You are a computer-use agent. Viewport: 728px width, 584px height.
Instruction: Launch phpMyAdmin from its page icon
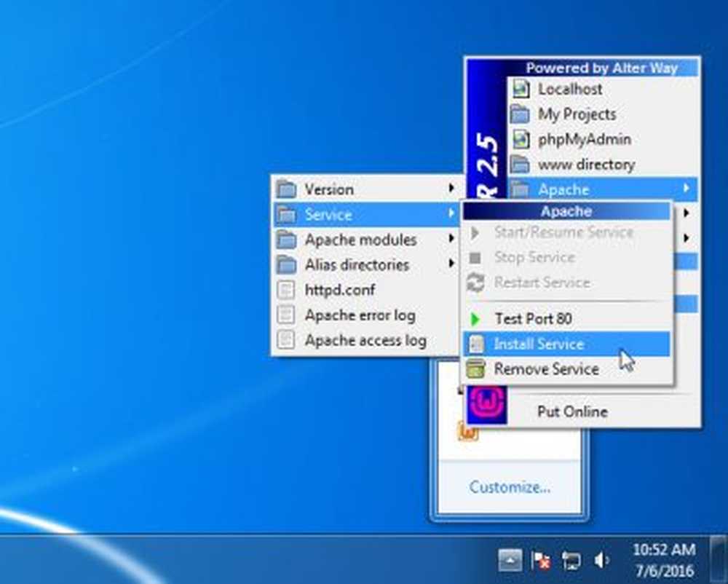pyautogui.click(x=521, y=139)
